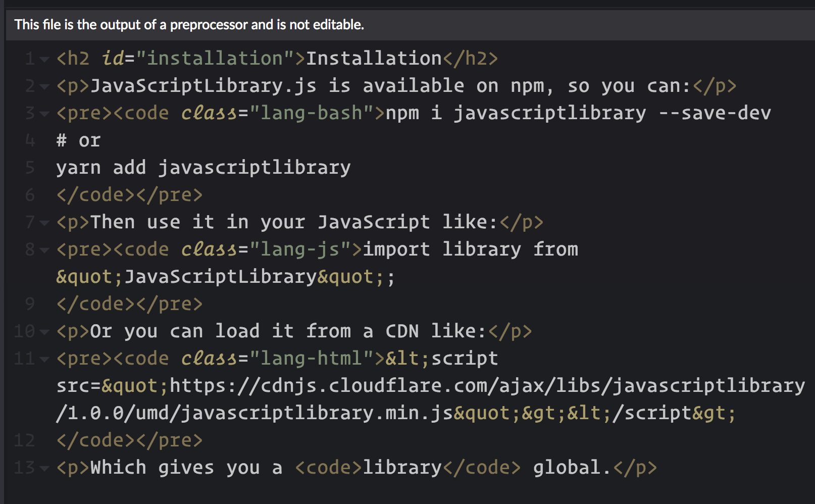This screenshot has height=504, width=815.
Task: Click the final '&gt;' entity after /script
Action: click(714, 413)
